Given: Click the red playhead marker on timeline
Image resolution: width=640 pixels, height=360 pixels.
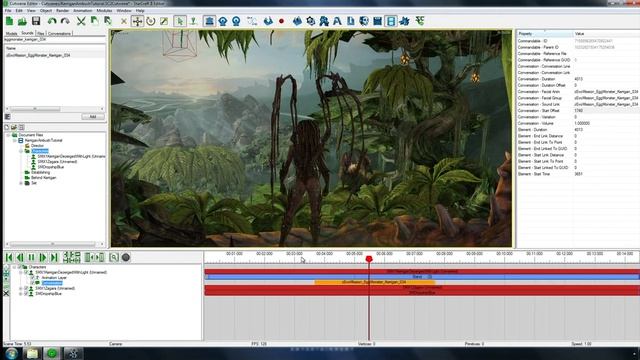Looking at the screenshot, I should (369, 259).
